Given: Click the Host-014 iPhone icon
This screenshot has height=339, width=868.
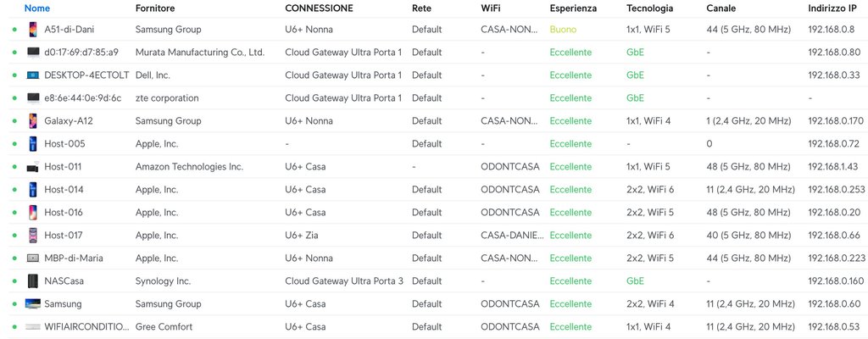Looking at the screenshot, I should coord(33,189).
